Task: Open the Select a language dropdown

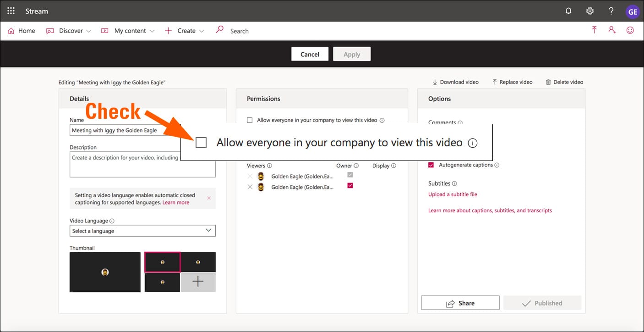Action: [x=142, y=230]
